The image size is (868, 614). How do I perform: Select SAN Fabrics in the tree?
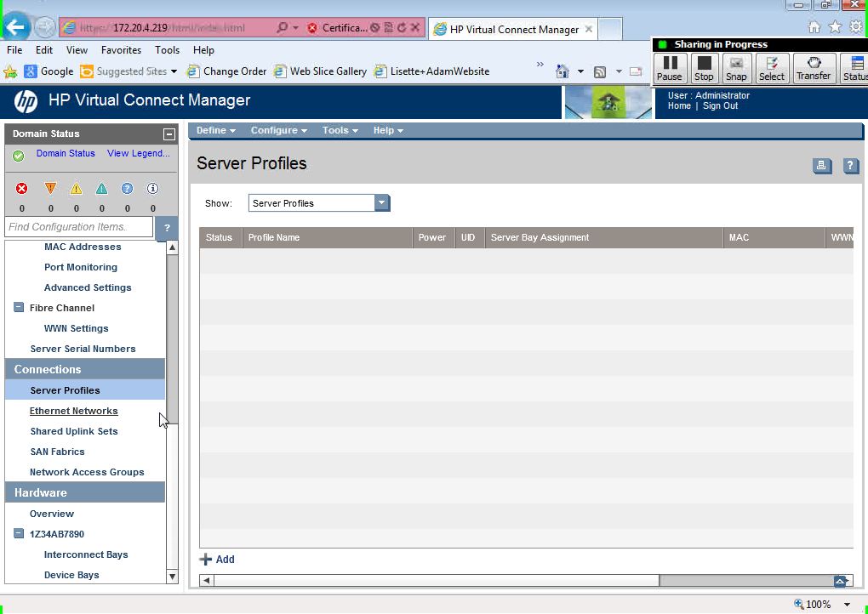(x=58, y=452)
